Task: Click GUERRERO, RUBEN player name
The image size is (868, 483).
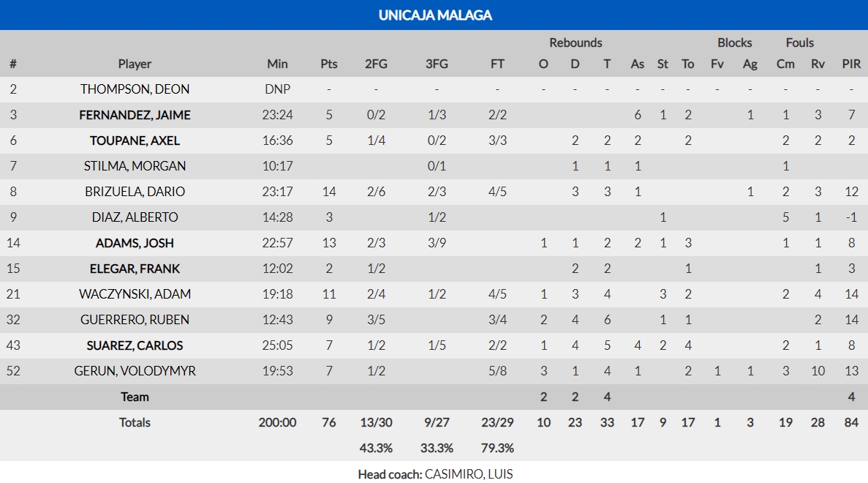Action: [135, 320]
